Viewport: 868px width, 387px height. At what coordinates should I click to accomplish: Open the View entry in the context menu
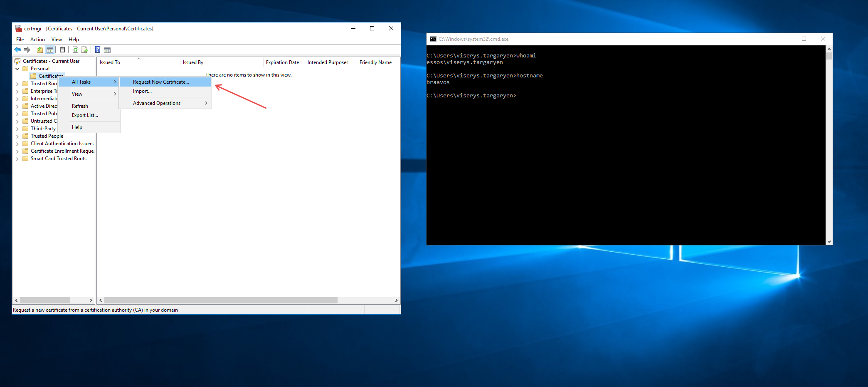coord(89,94)
